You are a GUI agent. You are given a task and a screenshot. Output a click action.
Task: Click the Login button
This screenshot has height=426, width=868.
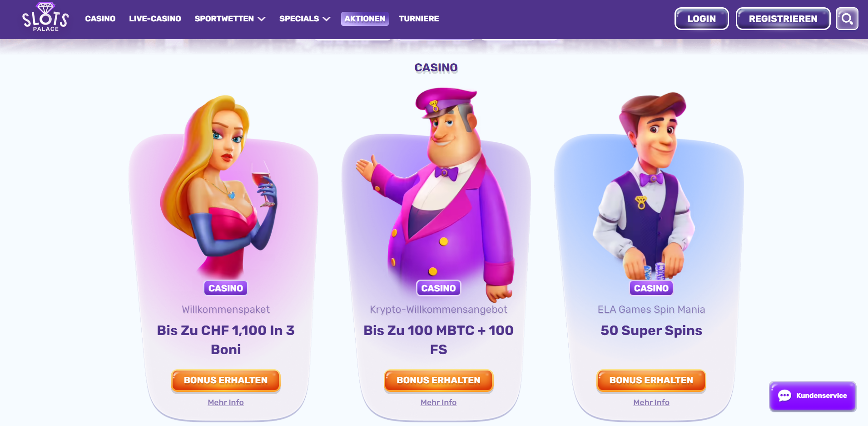click(701, 19)
